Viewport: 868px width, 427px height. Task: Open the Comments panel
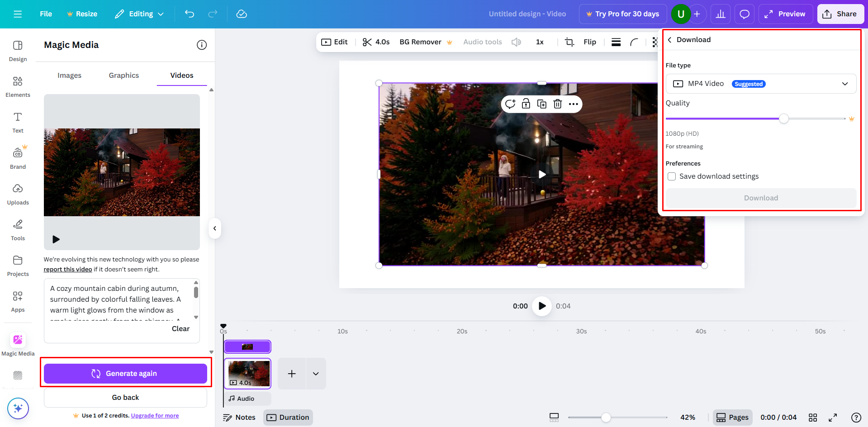(744, 14)
